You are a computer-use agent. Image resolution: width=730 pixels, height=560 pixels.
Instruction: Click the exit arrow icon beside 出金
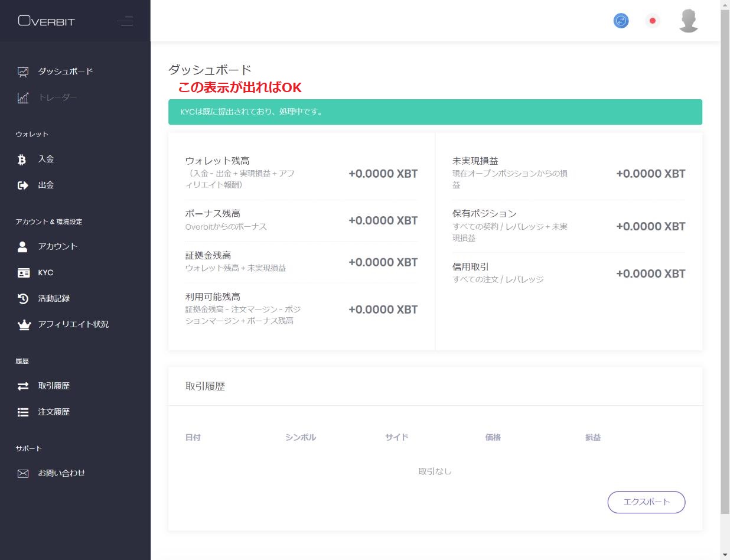pyautogui.click(x=23, y=185)
